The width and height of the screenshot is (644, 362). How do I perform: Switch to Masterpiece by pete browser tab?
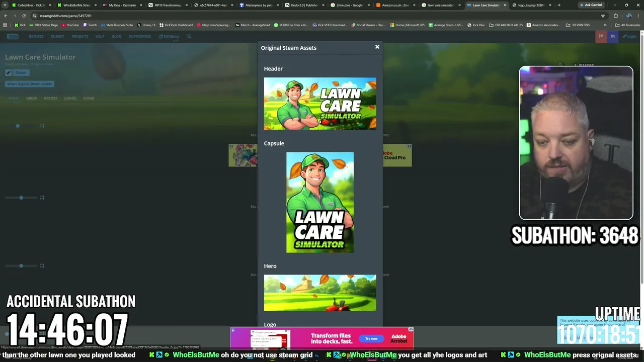(x=259, y=5)
